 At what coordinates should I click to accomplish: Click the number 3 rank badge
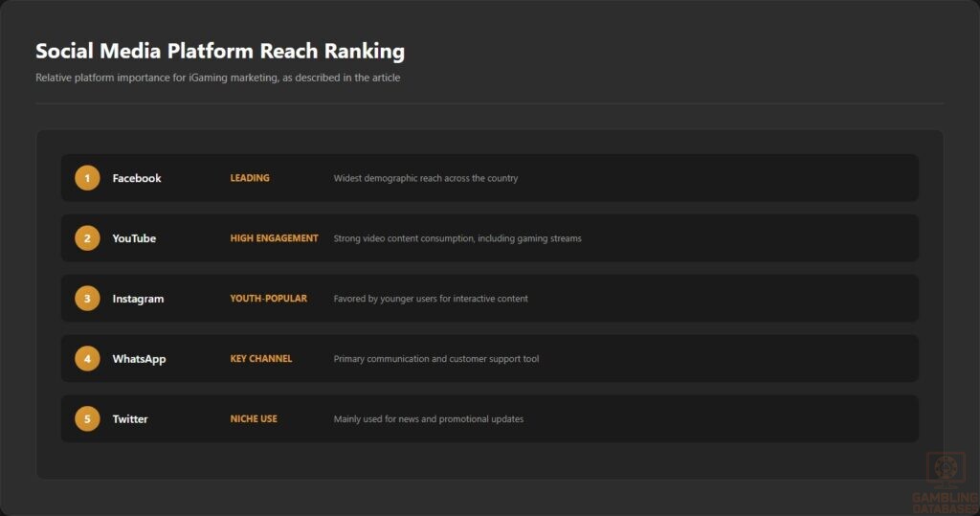pyautogui.click(x=87, y=299)
